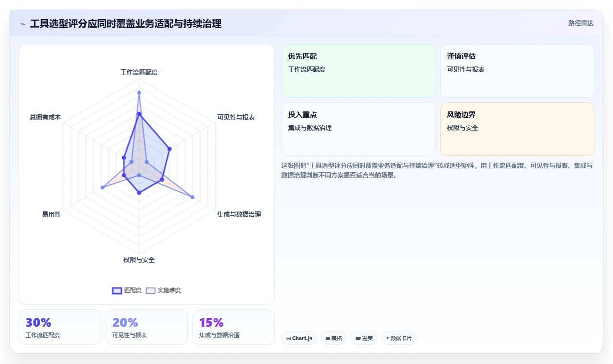
Task: Open the 风险边界 card
Action: [517, 129]
